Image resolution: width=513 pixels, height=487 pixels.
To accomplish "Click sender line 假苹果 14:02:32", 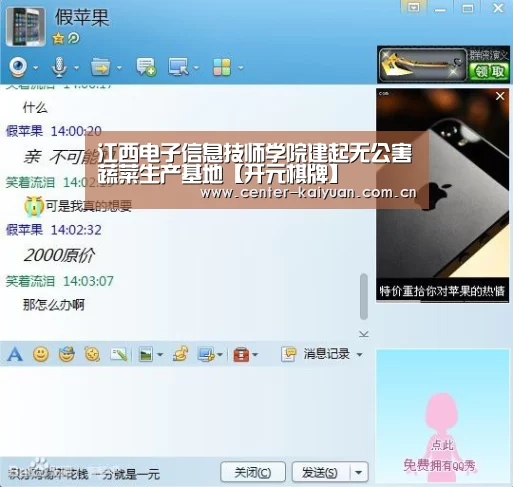I will coord(54,230).
